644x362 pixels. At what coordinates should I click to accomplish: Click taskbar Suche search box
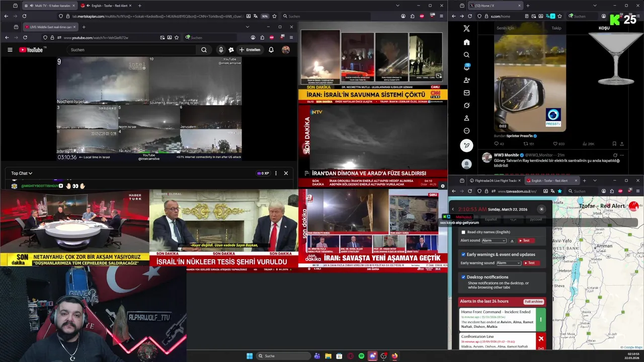[x=283, y=356]
